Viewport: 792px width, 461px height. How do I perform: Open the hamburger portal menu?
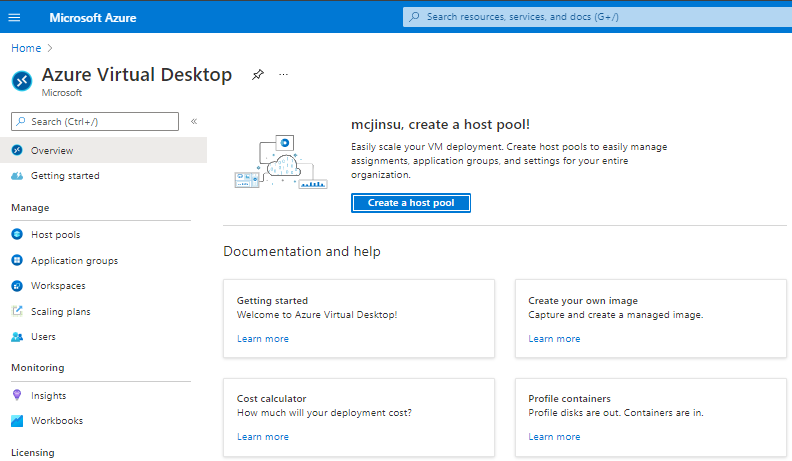tap(15, 18)
